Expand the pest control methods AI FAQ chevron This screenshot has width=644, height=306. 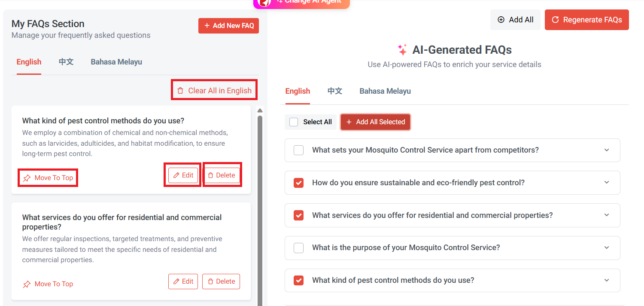coord(607,280)
